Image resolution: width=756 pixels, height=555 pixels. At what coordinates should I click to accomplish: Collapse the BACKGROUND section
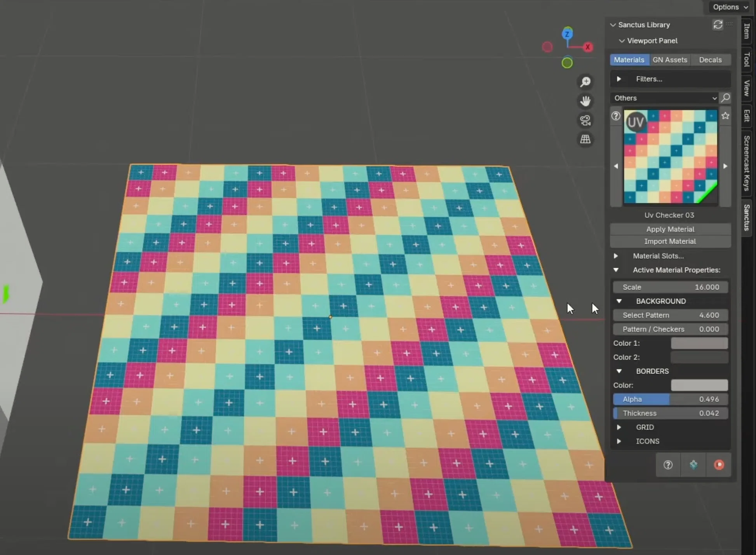(x=619, y=301)
